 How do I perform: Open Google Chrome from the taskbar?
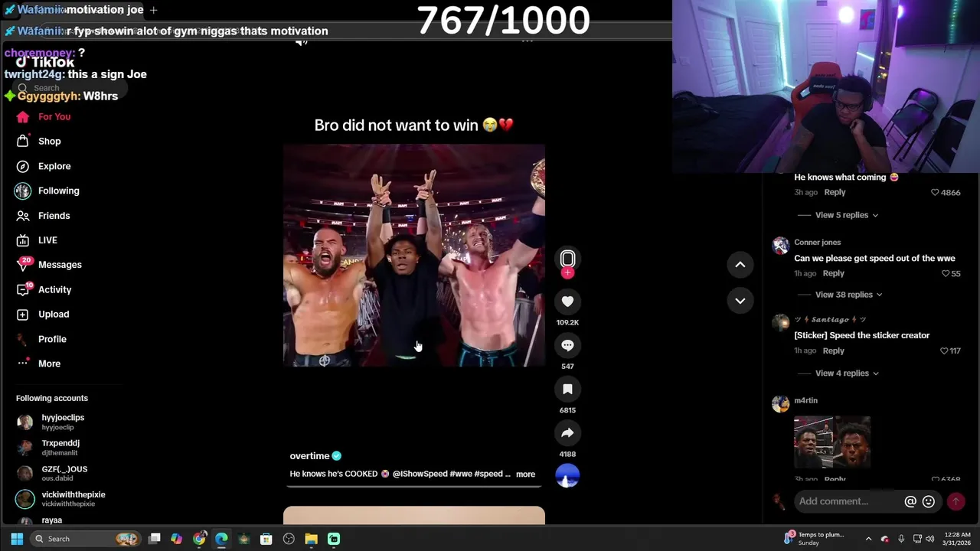(x=199, y=539)
